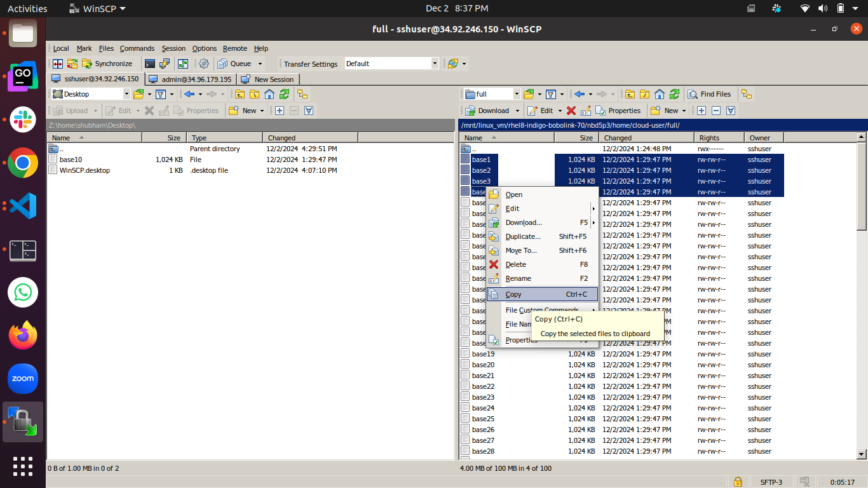This screenshot has height=488, width=868.
Task: Click the remote panel filter icon
Action: pos(550,94)
